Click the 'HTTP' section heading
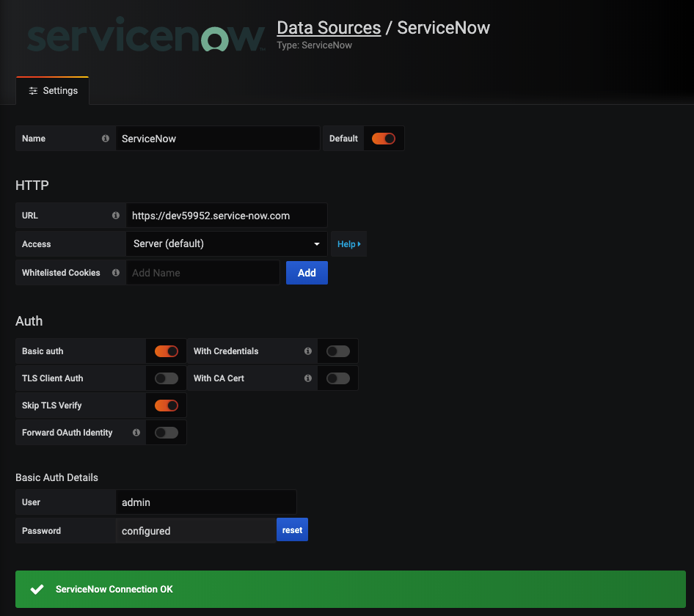The width and height of the screenshot is (694, 616). tap(32, 185)
